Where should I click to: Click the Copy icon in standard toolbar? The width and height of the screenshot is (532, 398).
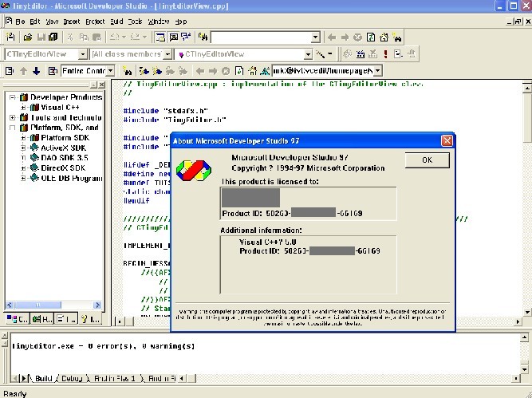point(84,37)
